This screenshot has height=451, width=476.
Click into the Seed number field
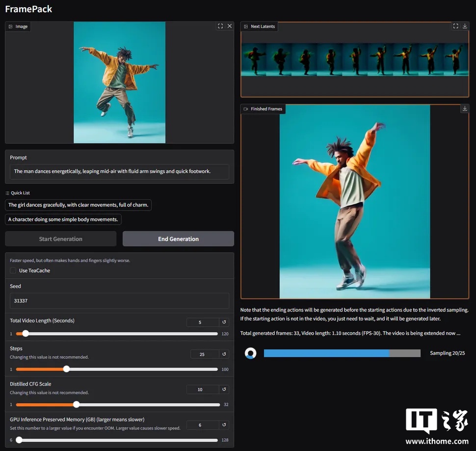(119, 301)
